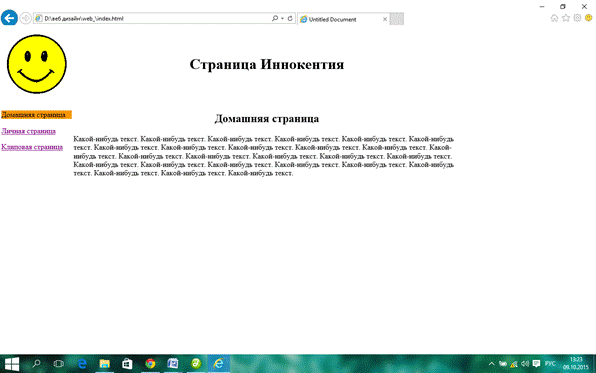Screen dimensions: 596x373
Task: Click the yellow smiley face image
Action: point(36,64)
